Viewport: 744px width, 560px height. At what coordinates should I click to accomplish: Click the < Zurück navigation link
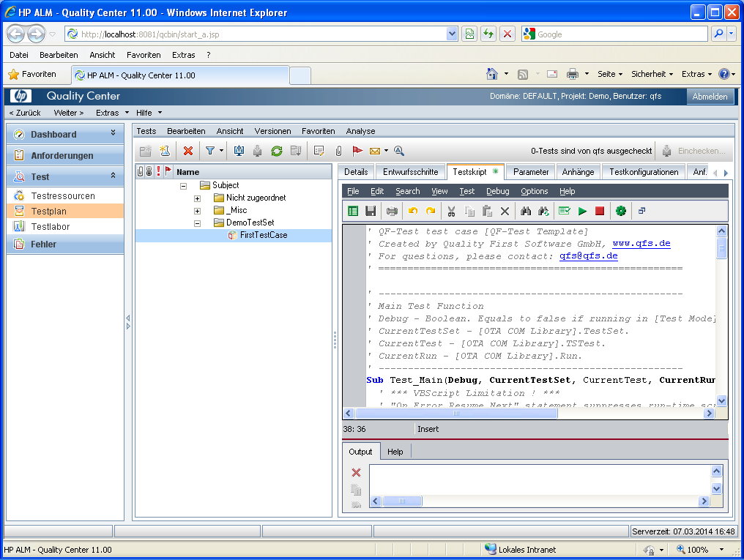[25, 113]
